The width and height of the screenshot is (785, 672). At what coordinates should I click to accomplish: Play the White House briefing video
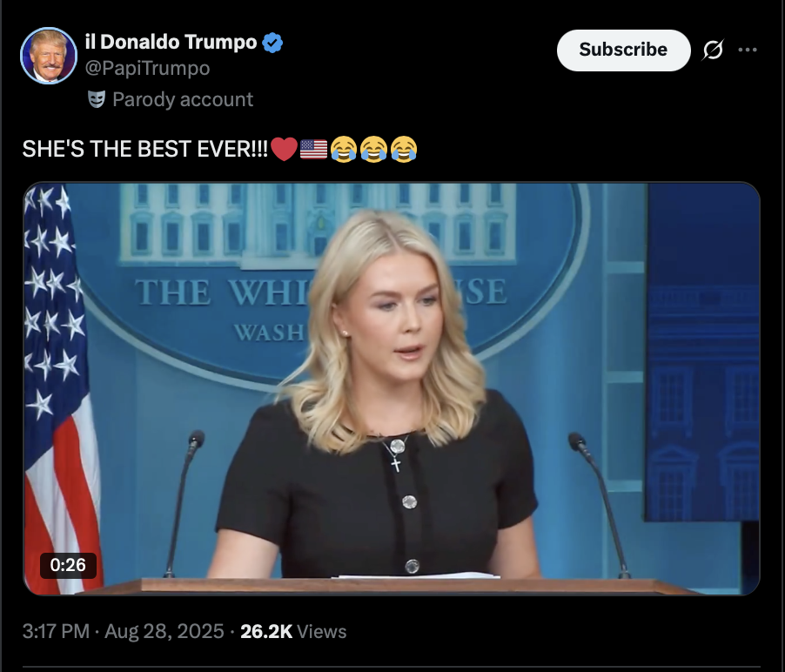click(x=392, y=388)
